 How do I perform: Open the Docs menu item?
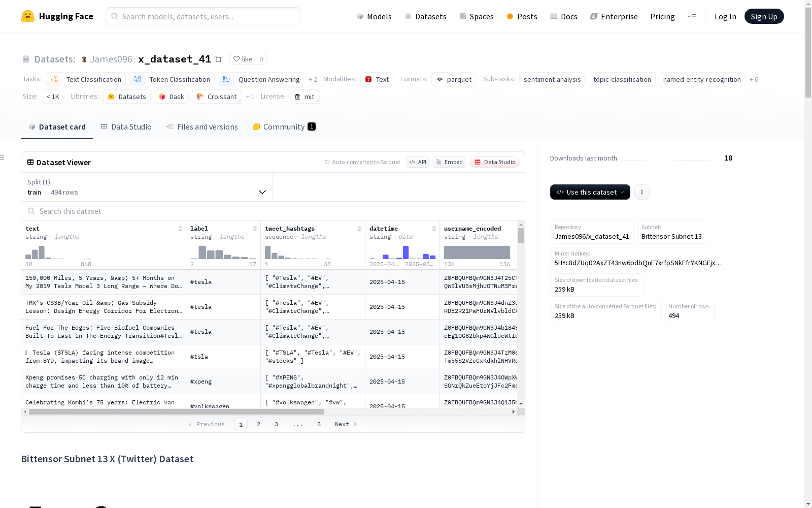(x=564, y=16)
